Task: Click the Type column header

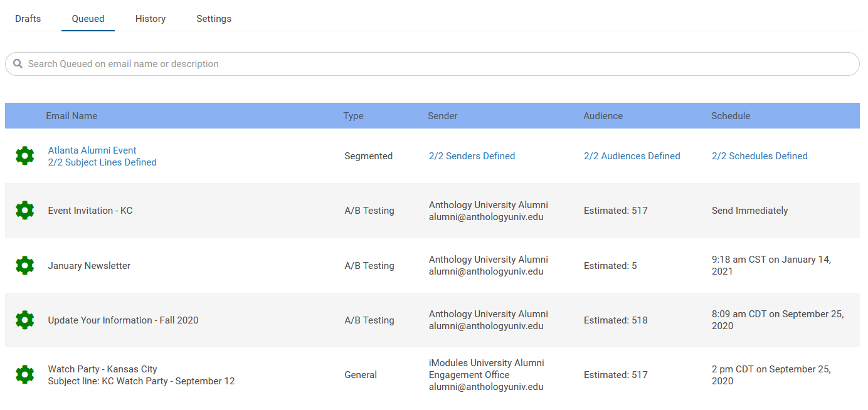Action: (353, 116)
